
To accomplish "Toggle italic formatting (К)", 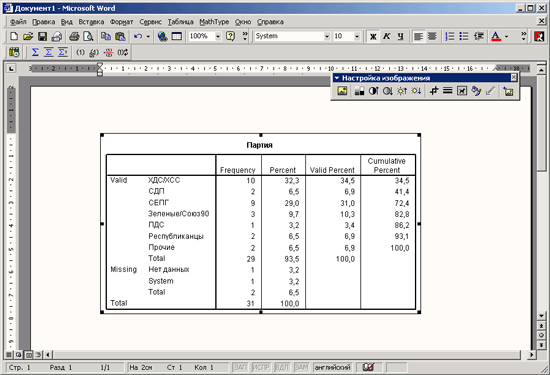I will pyautogui.click(x=387, y=36).
